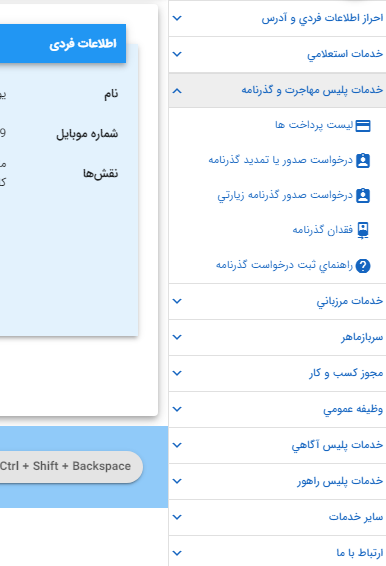Expand مجوز كسب و كار chevron

[177, 373]
